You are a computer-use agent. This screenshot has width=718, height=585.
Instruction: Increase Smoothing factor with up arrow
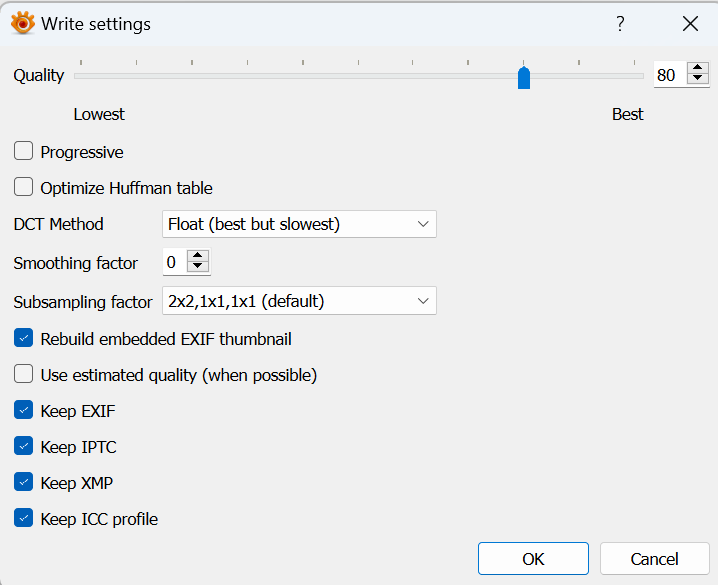[x=198, y=256]
